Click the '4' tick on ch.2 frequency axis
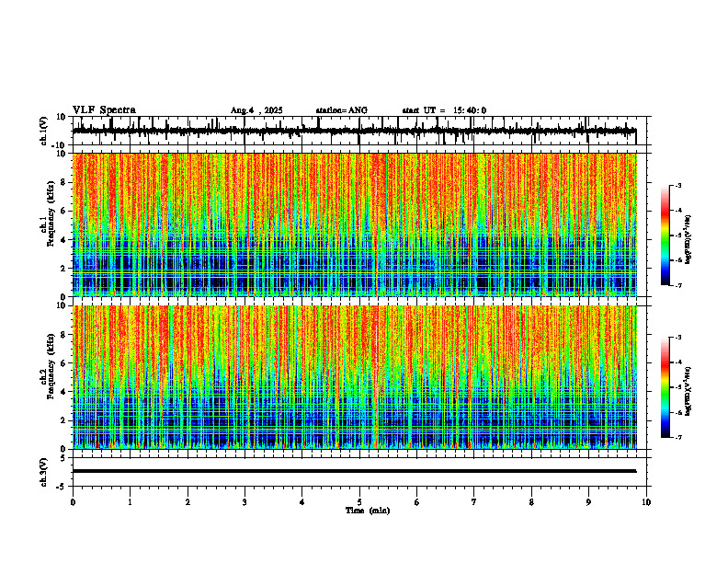The width and height of the screenshot is (728, 563). click(x=64, y=392)
